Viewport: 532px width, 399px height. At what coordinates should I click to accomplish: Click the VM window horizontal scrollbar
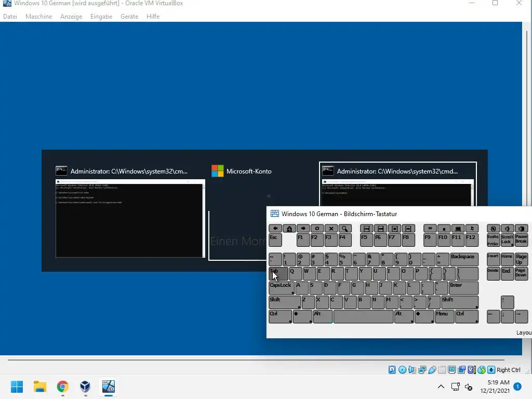coord(256,360)
